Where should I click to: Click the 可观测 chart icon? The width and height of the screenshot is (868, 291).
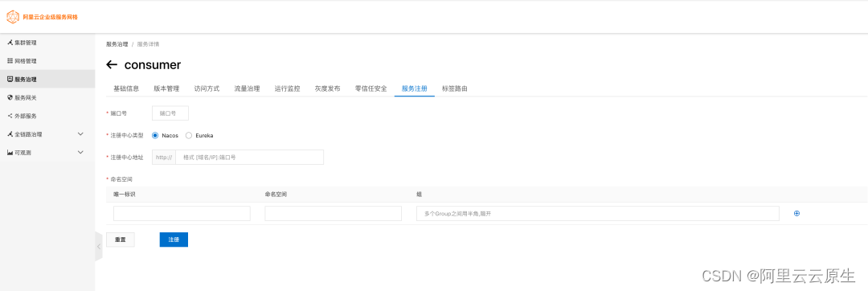coord(10,152)
